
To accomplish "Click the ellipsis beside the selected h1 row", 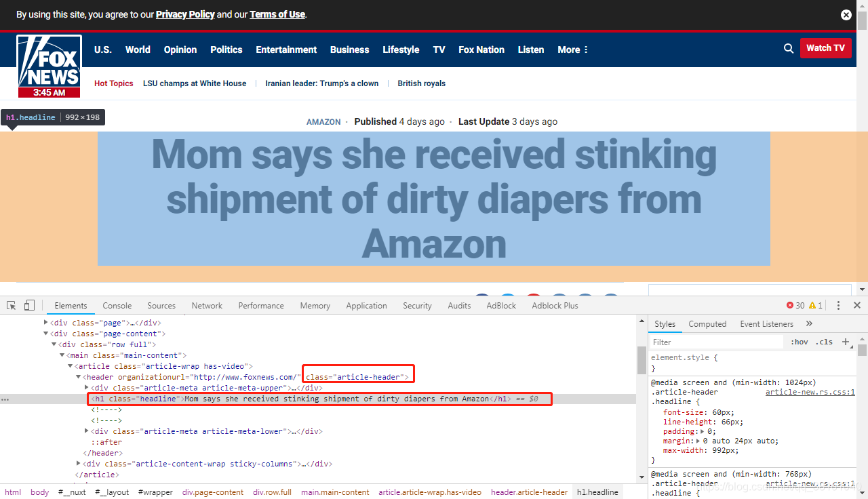I will click(5, 399).
